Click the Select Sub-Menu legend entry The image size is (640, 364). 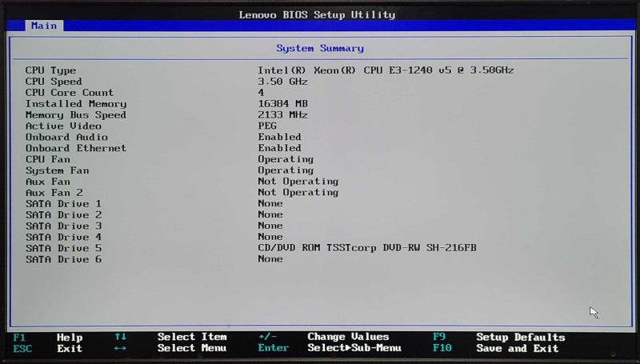(354, 348)
